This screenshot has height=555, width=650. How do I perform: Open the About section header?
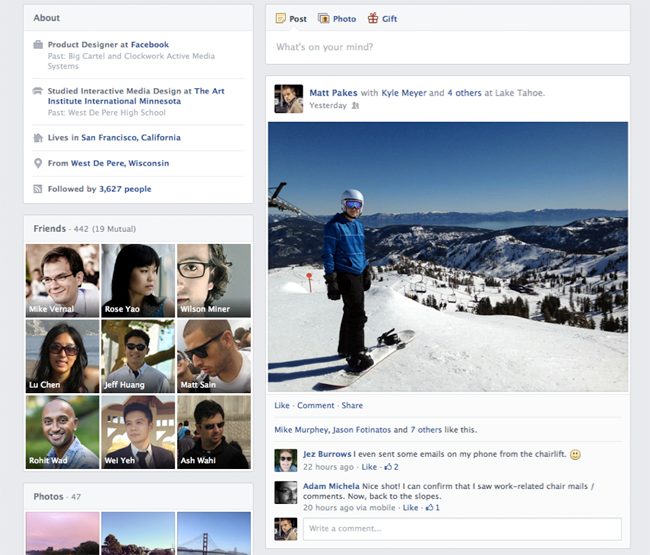46,18
